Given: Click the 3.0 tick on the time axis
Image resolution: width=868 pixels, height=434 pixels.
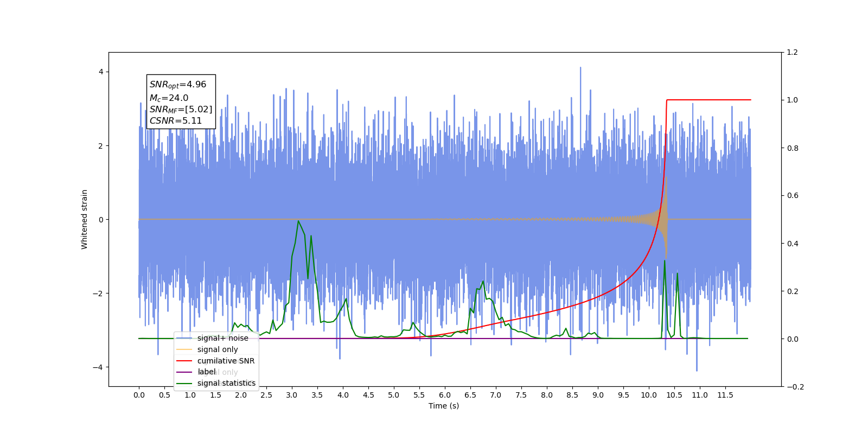Looking at the screenshot, I should [292, 395].
